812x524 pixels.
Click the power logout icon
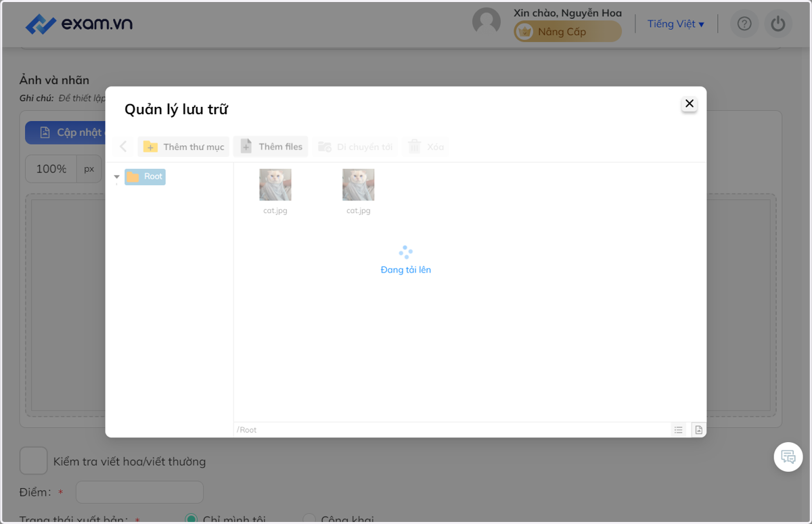tap(778, 24)
